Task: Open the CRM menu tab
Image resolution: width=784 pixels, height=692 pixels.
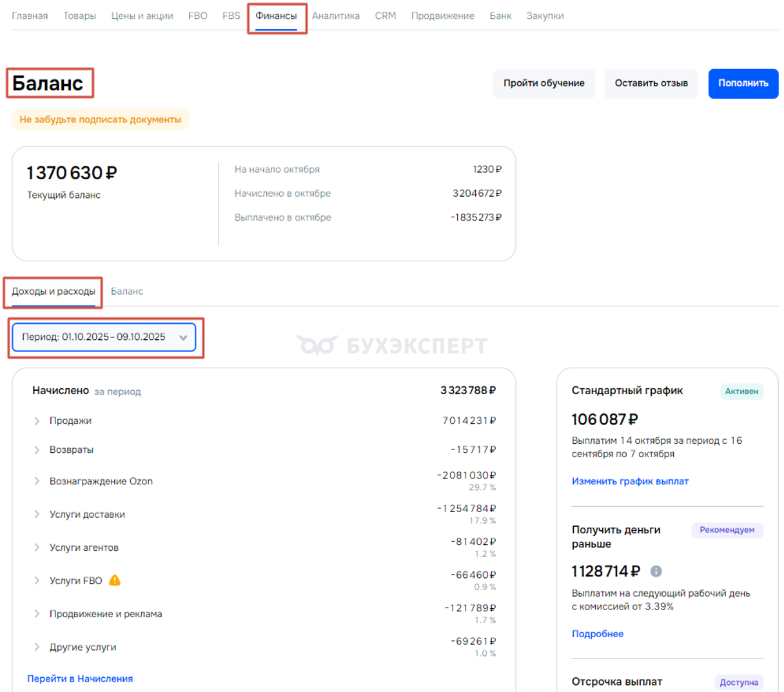Action: point(386,15)
